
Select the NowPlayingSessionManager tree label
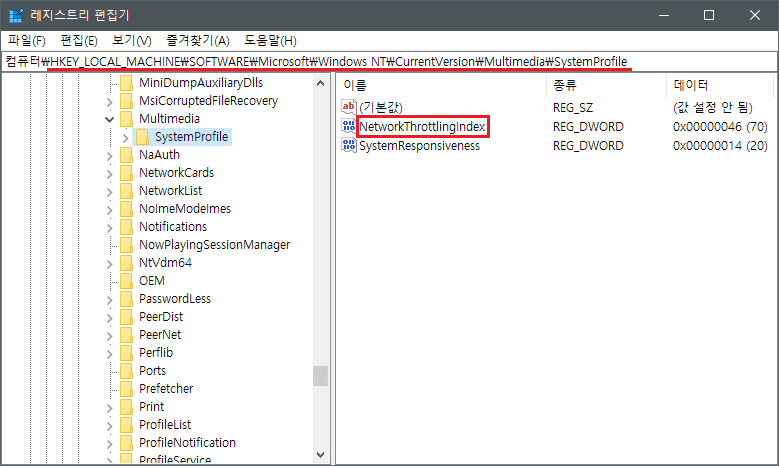[215, 245]
